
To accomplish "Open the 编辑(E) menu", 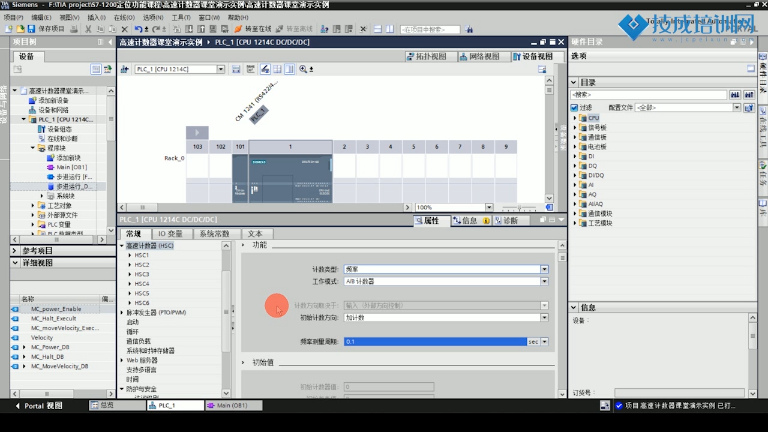I will 41,18.
